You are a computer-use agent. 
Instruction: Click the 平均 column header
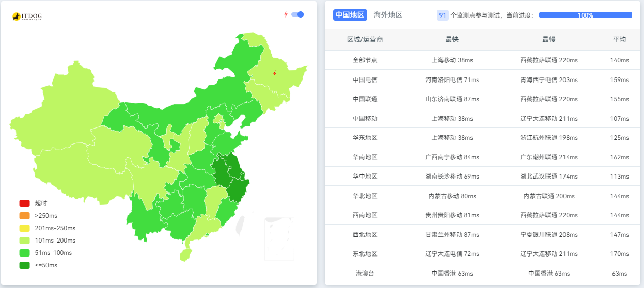(619, 40)
